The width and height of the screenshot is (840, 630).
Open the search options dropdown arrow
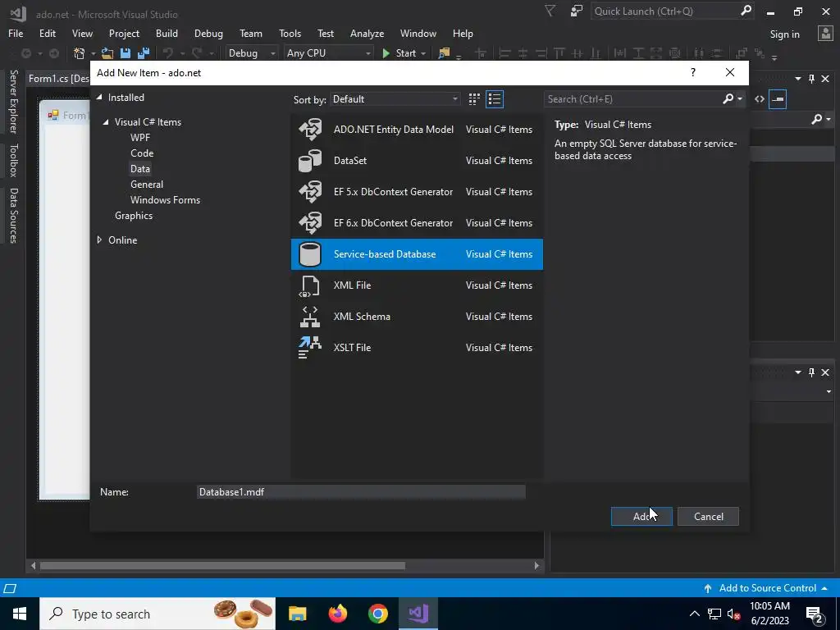click(x=740, y=98)
